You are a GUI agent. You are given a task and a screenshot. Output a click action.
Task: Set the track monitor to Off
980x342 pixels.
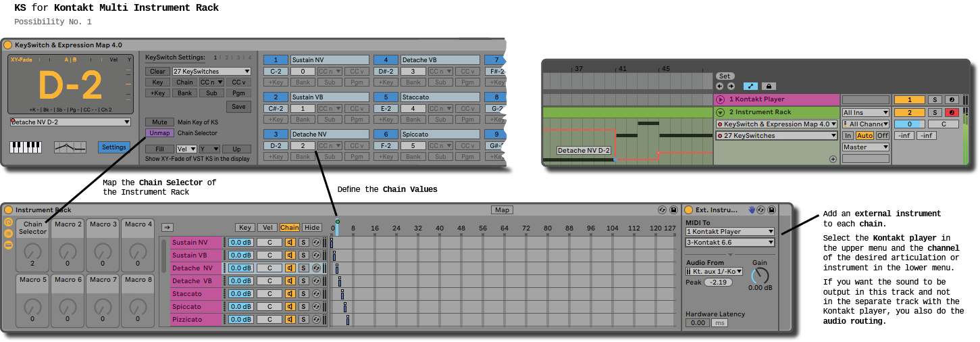click(883, 135)
